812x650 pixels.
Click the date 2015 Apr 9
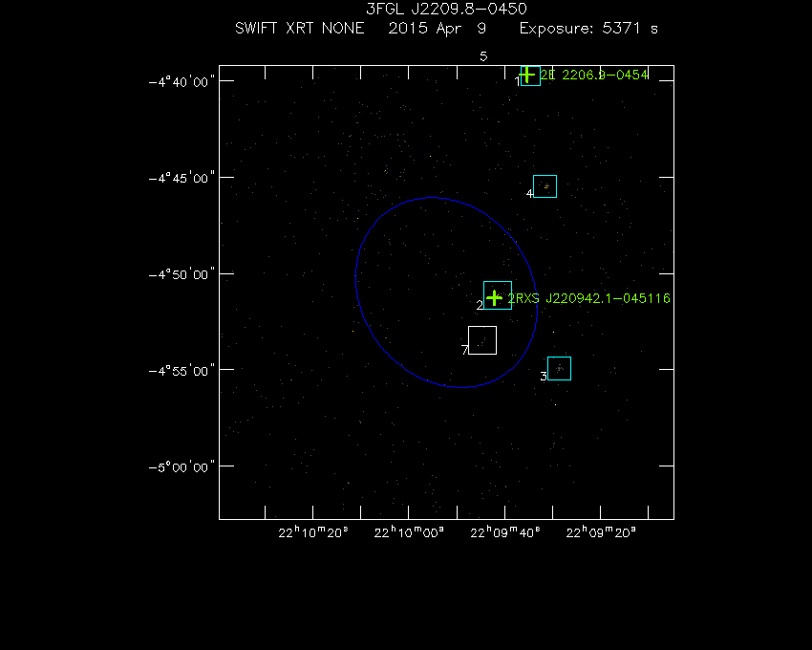[438, 28]
